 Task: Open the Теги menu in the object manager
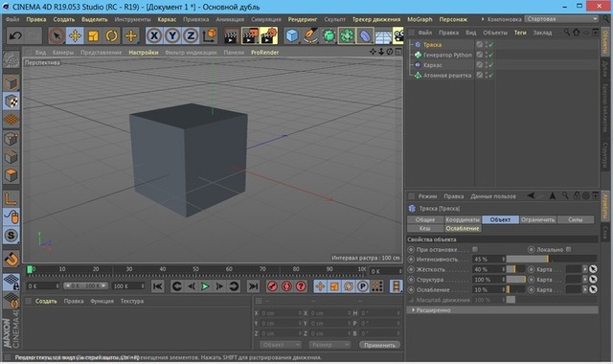[x=520, y=33]
